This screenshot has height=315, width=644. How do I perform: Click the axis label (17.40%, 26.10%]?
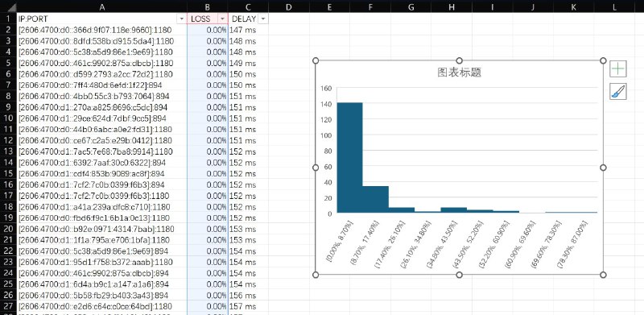[390, 243]
